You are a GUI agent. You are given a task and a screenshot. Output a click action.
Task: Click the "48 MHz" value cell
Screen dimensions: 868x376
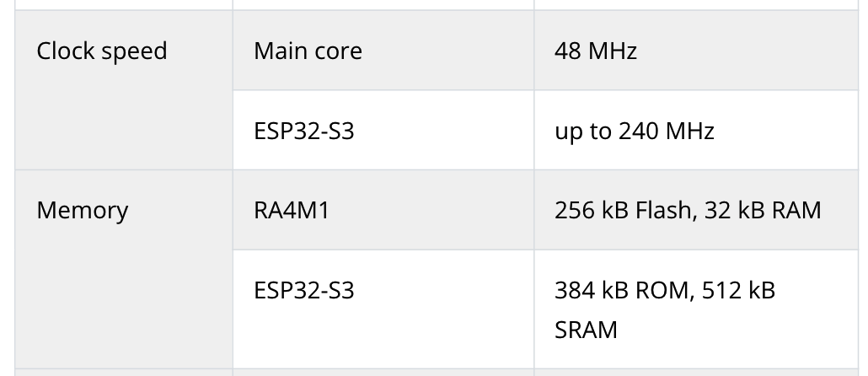click(x=595, y=51)
